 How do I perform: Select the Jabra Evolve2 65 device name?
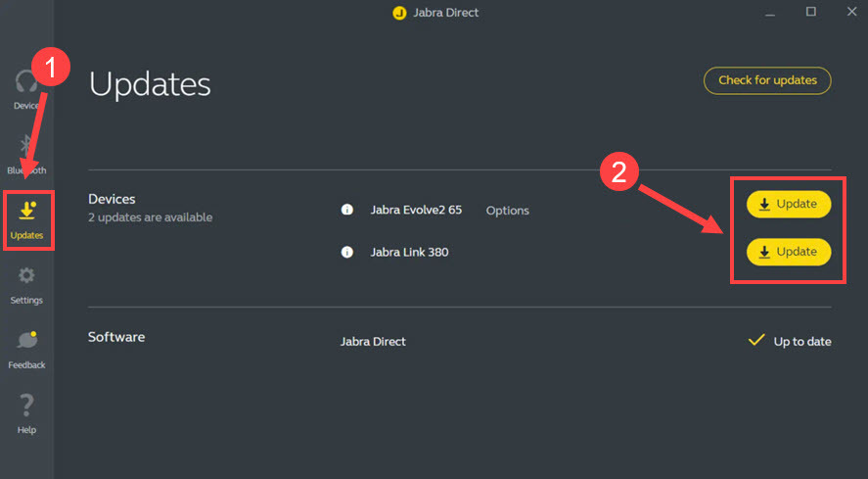416,211
